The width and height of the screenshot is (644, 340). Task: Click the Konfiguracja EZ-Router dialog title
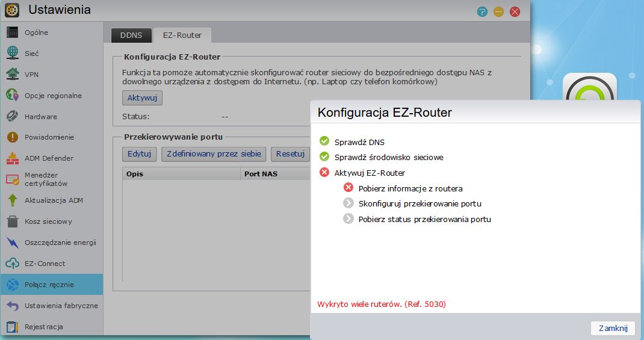385,113
